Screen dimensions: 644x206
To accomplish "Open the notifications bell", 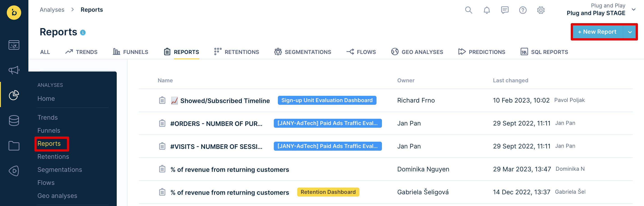I will coord(486,10).
